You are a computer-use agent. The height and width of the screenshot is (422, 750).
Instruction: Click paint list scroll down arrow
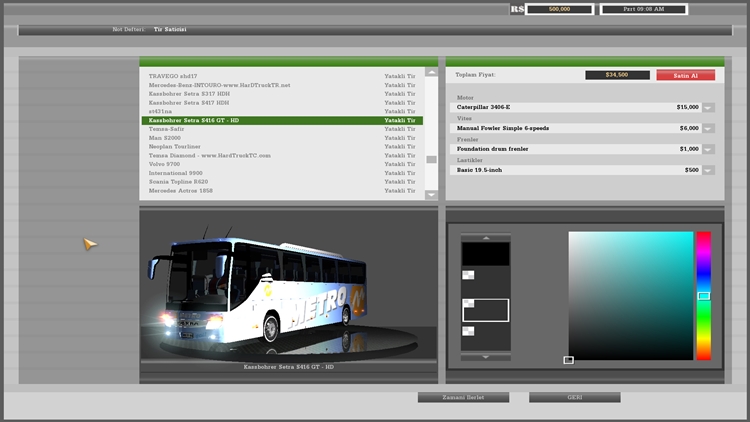[x=485, y=357]
